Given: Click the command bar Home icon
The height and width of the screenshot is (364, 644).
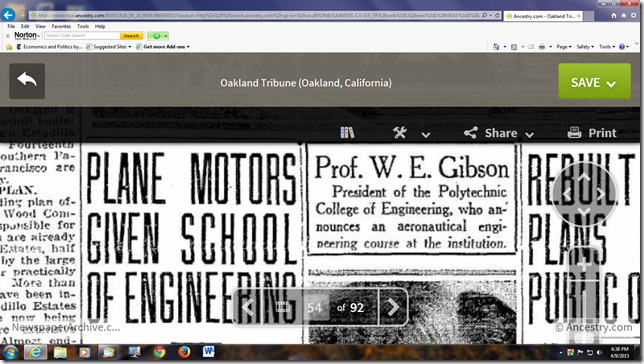Looking at the screenshot, I should click(496, 47).
